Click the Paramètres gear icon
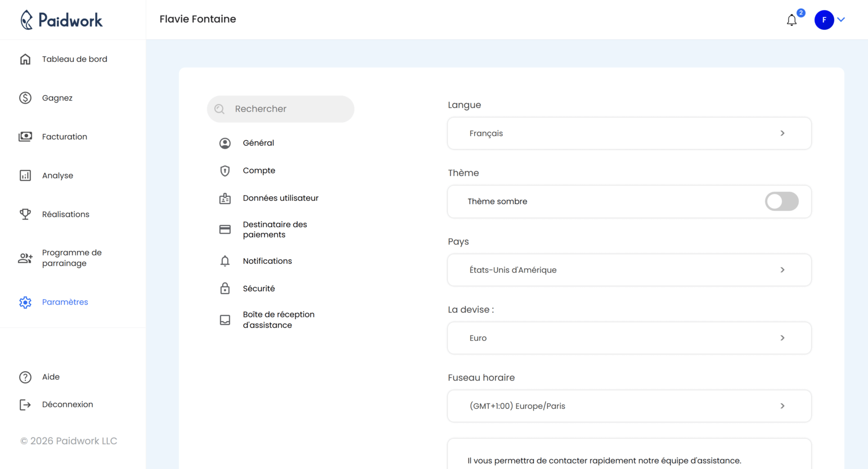868x469 pixels. coord(25,302)
